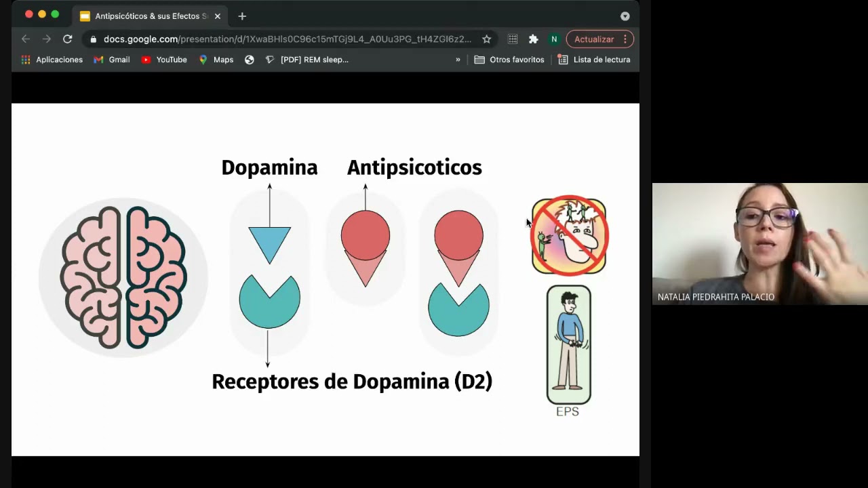Open Aplicaciones apps shortcut
Screen dimensions: 868x488
[52, 60]
